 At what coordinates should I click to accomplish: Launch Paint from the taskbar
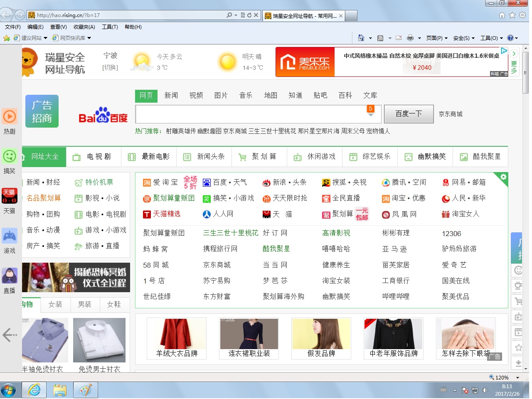85,390
